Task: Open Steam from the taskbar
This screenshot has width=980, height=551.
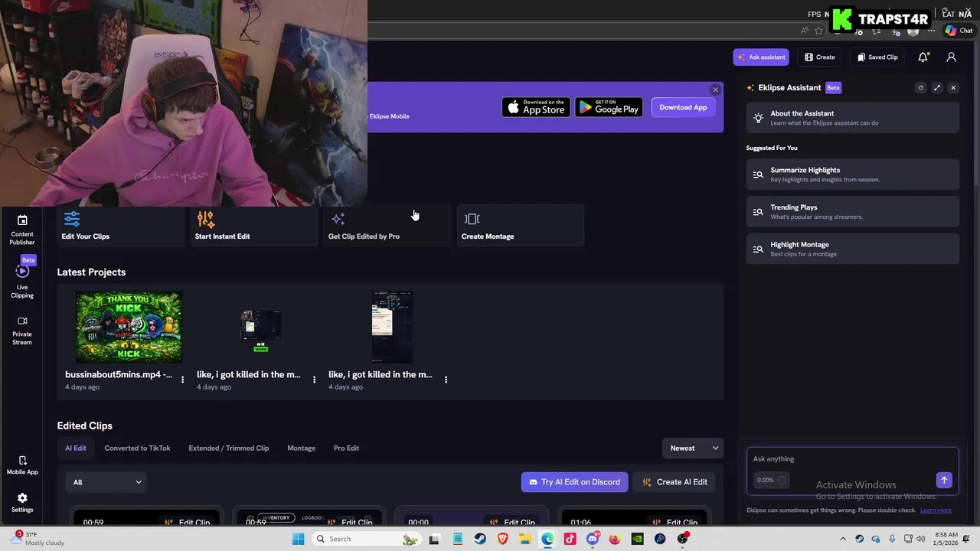Action: [480, 539]
